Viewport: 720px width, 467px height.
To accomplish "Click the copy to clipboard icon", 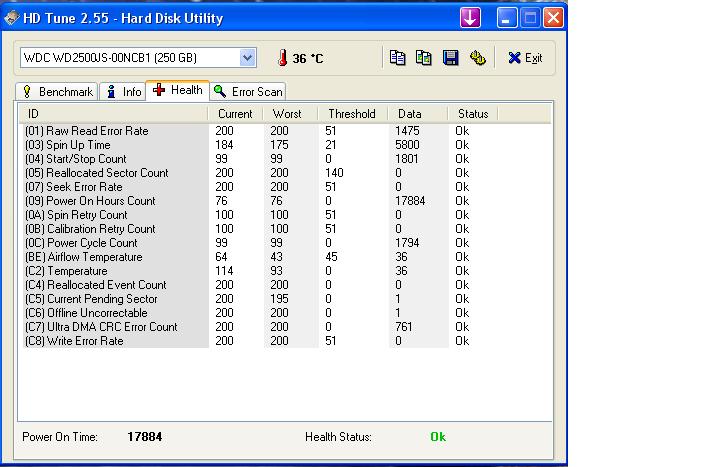I will (x=397, y=58).
